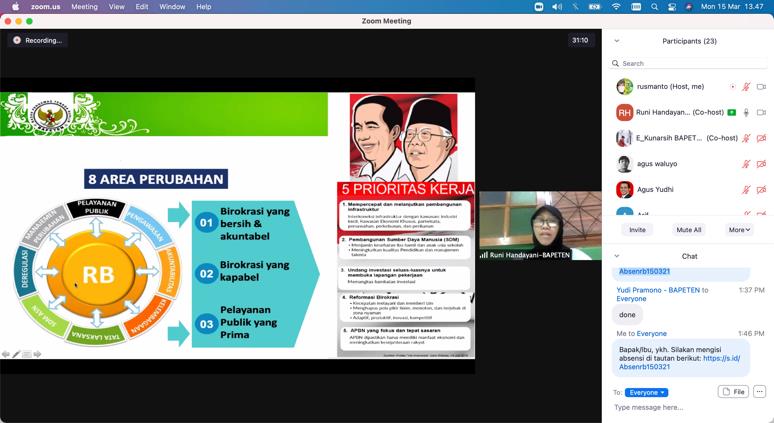Image resolution: width=774 pixels, height=423 pixels.
Task: Toggle Agus Yudhi's disabled camera icon
Action: [x=761, y=190]
